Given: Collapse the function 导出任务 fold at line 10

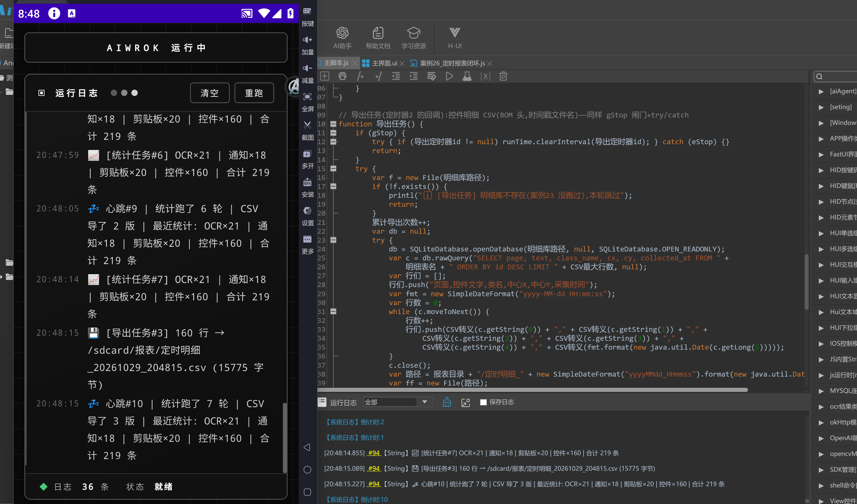Looking at the screenshot, I should coord(333,124).
